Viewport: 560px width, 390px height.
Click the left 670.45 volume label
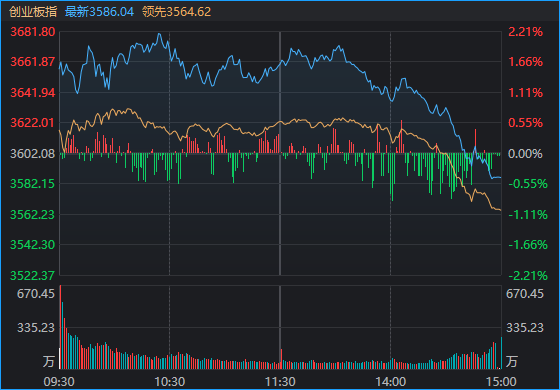pos(36,294)
